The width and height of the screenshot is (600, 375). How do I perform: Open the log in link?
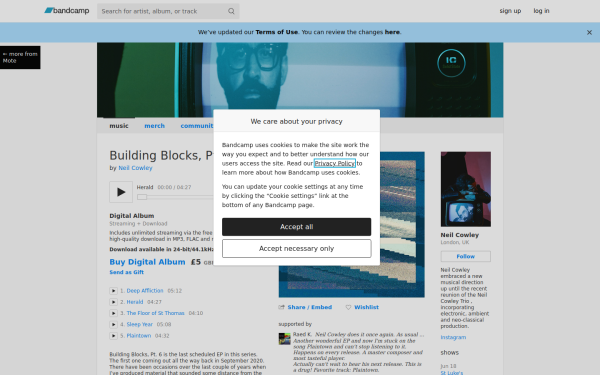tap(541, 11)
